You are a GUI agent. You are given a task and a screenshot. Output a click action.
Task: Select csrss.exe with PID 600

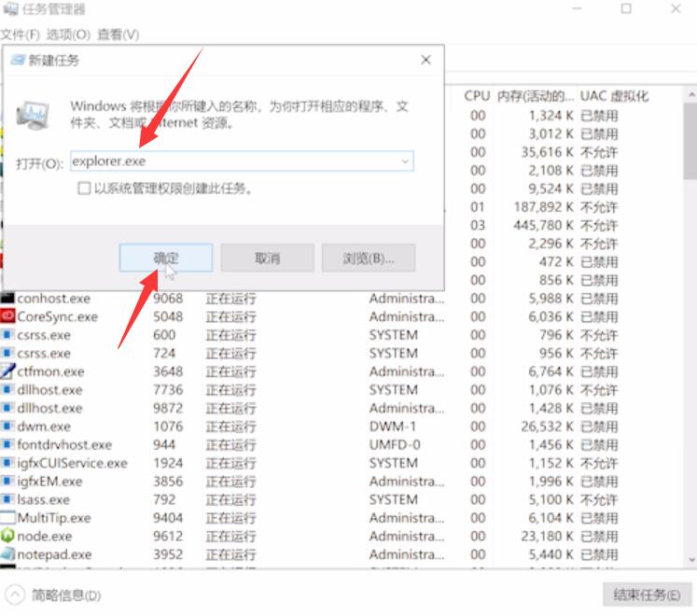[44, 334]
